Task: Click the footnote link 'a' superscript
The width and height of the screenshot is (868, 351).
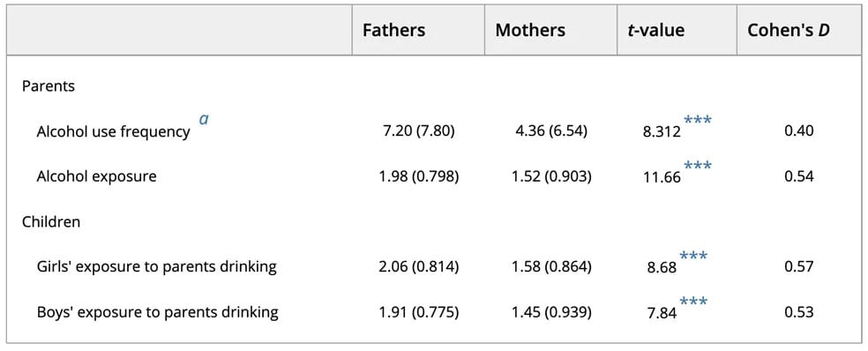Action: [204, 119]
